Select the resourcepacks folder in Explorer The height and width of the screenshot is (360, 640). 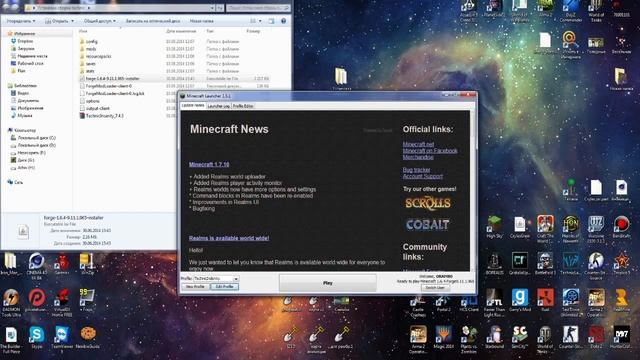(x=98, y=56)
